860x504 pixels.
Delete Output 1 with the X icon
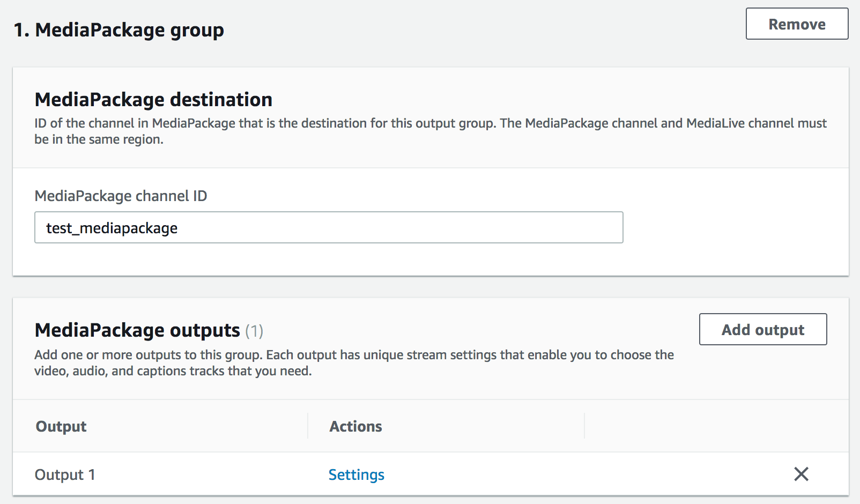(x=801, y=474)
